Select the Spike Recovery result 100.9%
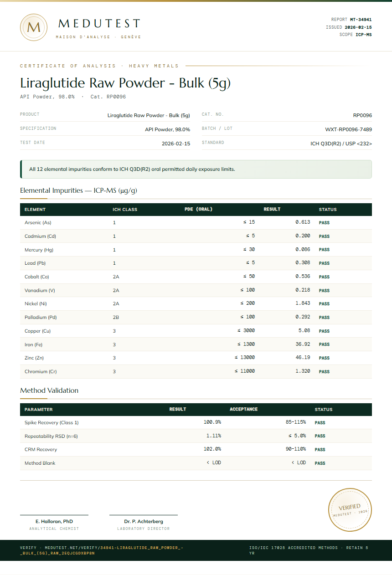This screenshot has height=575, width=392. (212, 422)
